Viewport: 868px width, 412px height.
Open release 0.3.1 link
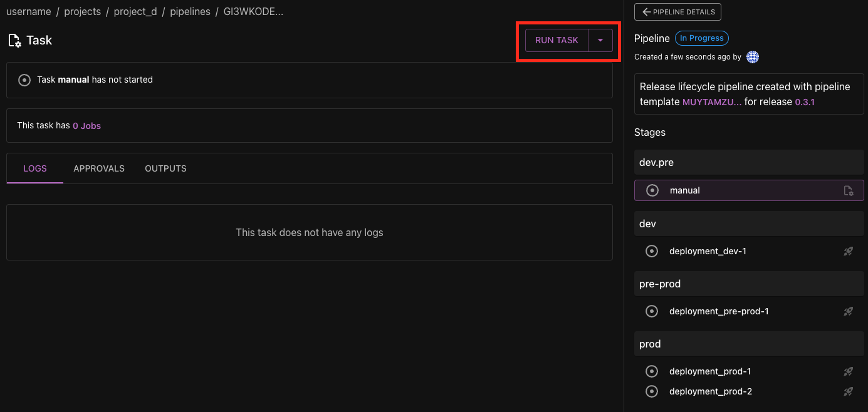click(x=805, y=102)
